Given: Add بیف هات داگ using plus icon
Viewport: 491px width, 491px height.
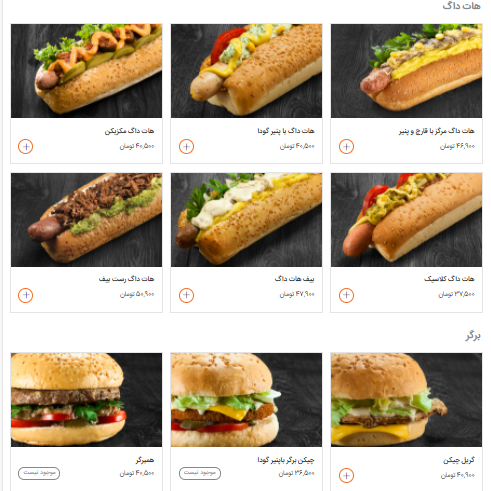Looking at the screenshot, I should click(x=186, y=295).
